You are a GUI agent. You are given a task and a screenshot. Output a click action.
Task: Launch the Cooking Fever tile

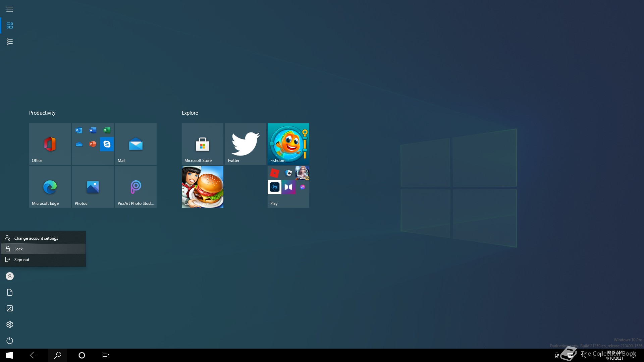pos(203,187)
